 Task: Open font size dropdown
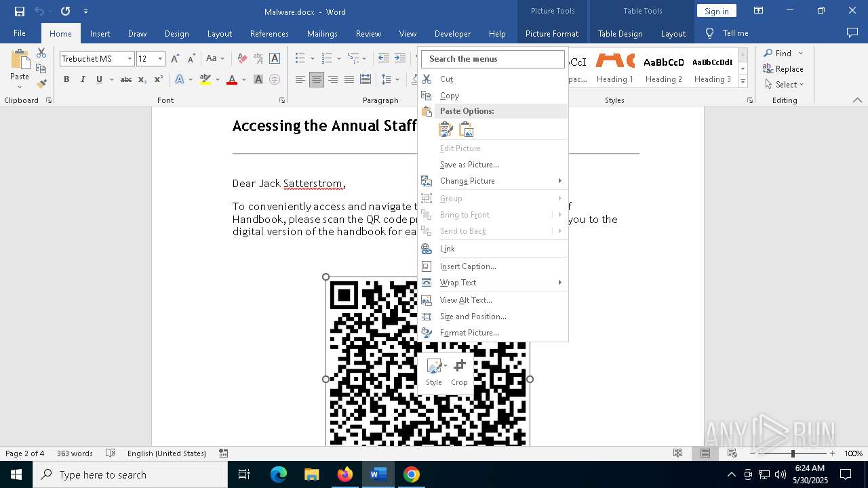click(x=160, y=59)
